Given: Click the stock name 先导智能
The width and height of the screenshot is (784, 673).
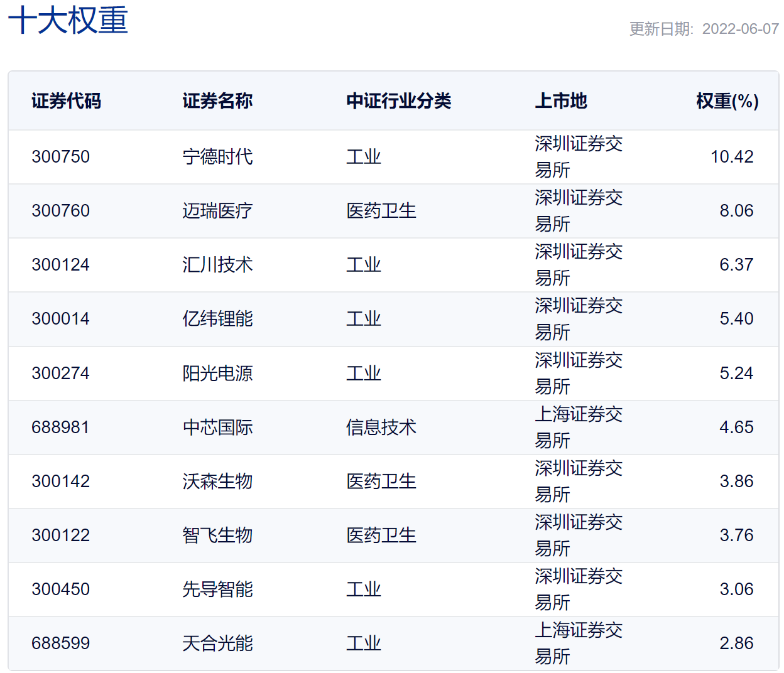Looking at the screenshot, I should pos(217,589).
